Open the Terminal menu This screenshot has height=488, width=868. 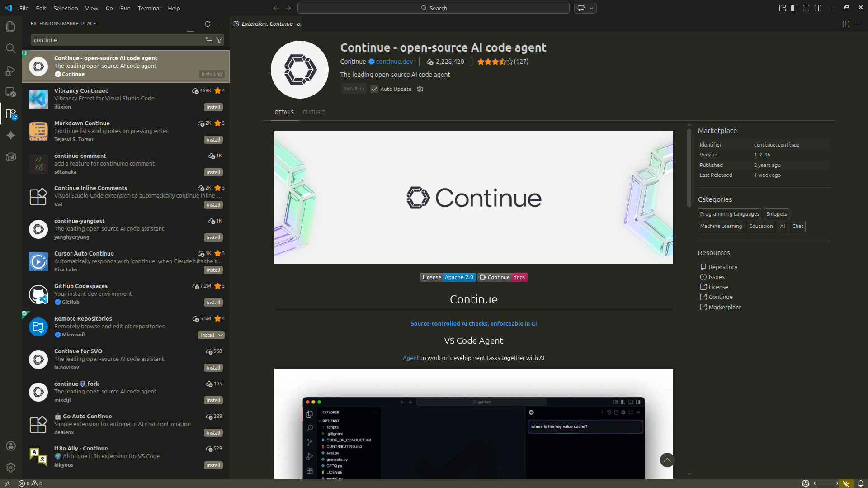[x=149, y=8]
